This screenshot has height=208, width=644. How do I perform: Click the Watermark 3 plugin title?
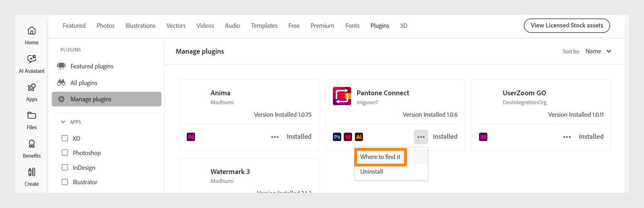point(230,171)
